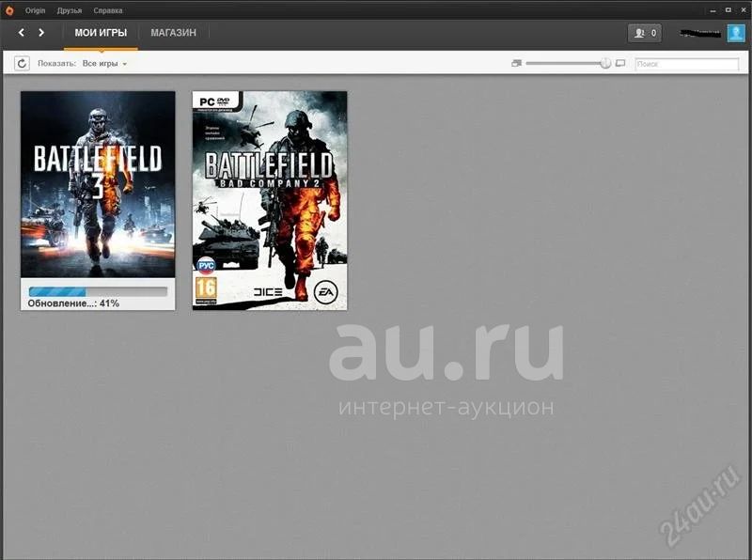Select the large thumbnails size icon
The width and height of the screenshot is (752, 560).
[x=620, y=63]
